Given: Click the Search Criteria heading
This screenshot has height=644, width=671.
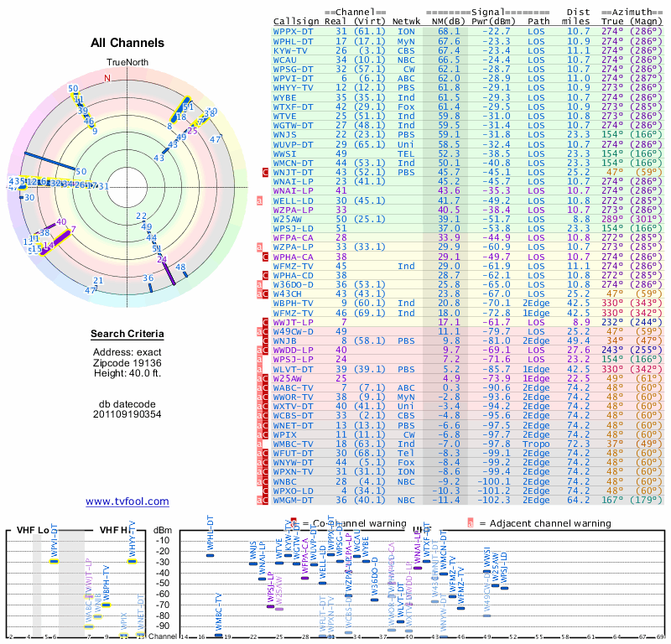Looking at the screenshot, I should click(127, 334).
